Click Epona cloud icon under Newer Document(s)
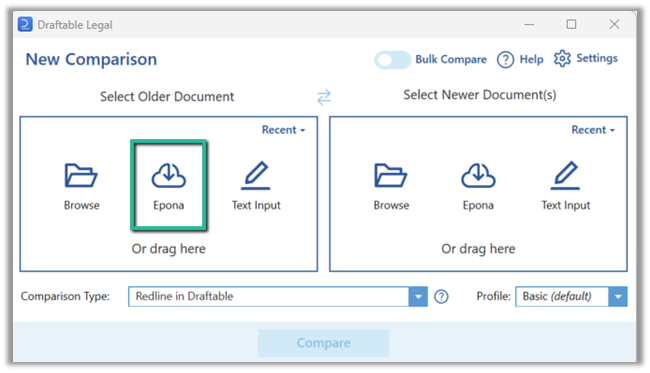 click(478, 175)
